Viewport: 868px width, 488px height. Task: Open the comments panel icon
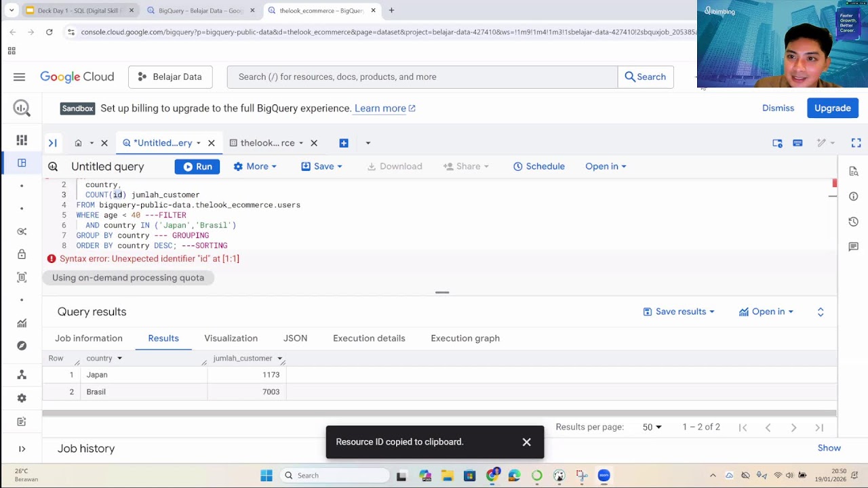(853, 247)
